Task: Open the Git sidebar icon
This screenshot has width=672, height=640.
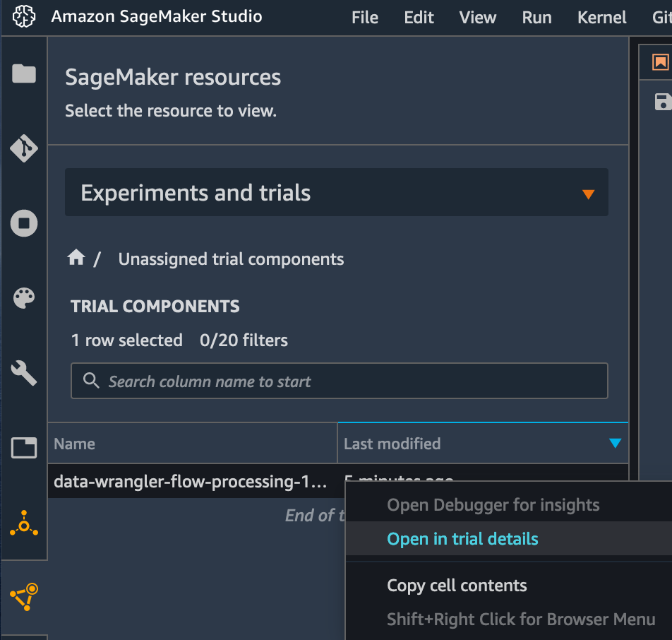Action: pyautogui.click(x=24, y=148)
